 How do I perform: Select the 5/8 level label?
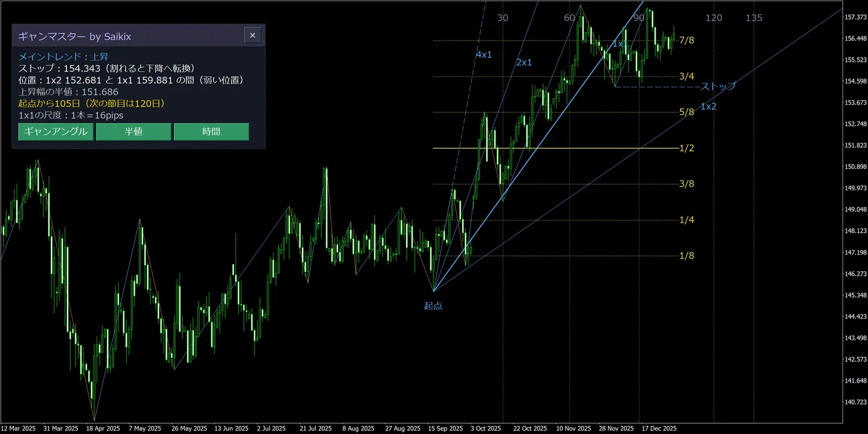[687, 112]
